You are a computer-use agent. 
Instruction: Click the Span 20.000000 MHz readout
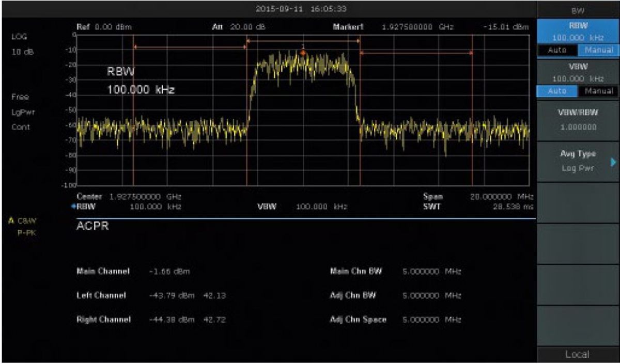(x=478, y=197)
